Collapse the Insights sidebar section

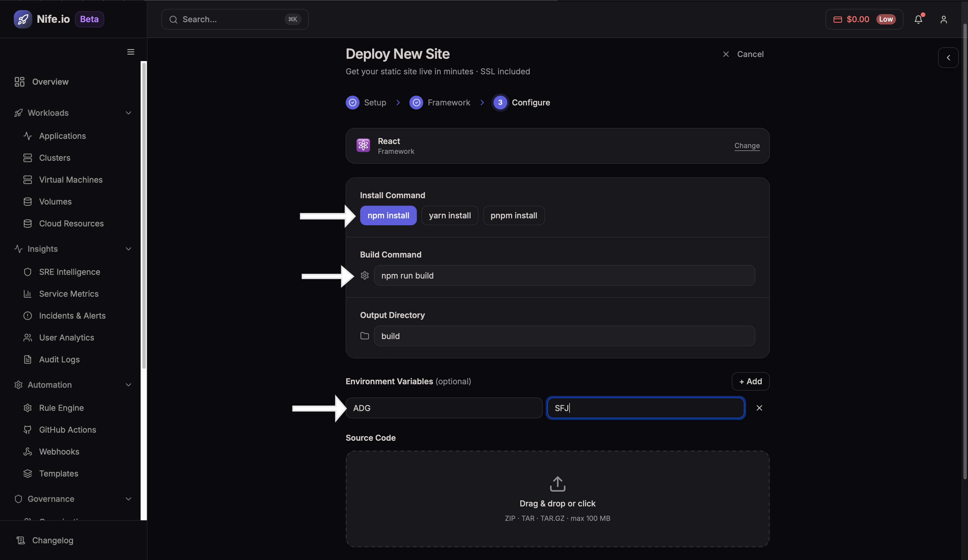tap(128, 249)
